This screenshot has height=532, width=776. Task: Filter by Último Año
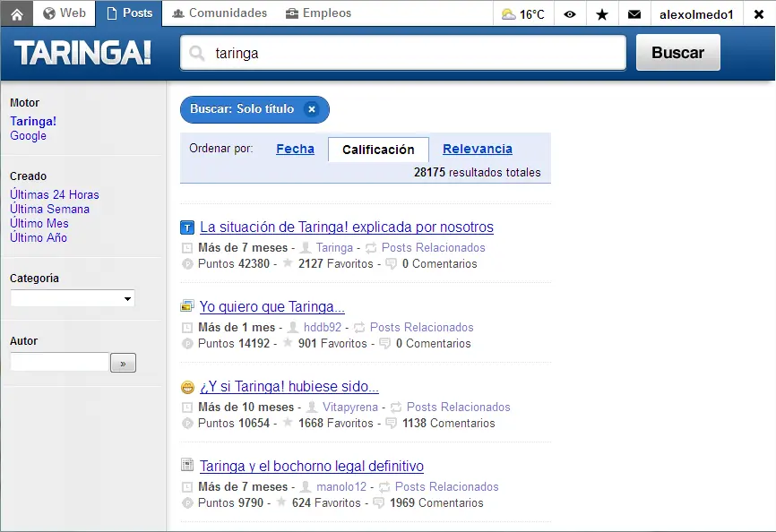coord(39,237)
